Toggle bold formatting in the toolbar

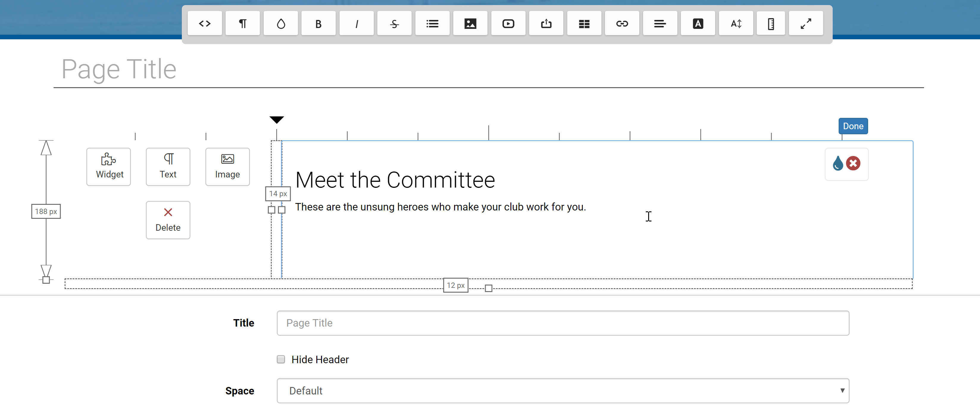point(318,24)
